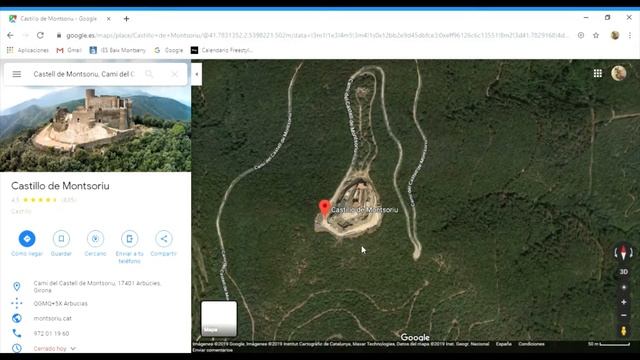Click the Street View pegman icon

623,331
